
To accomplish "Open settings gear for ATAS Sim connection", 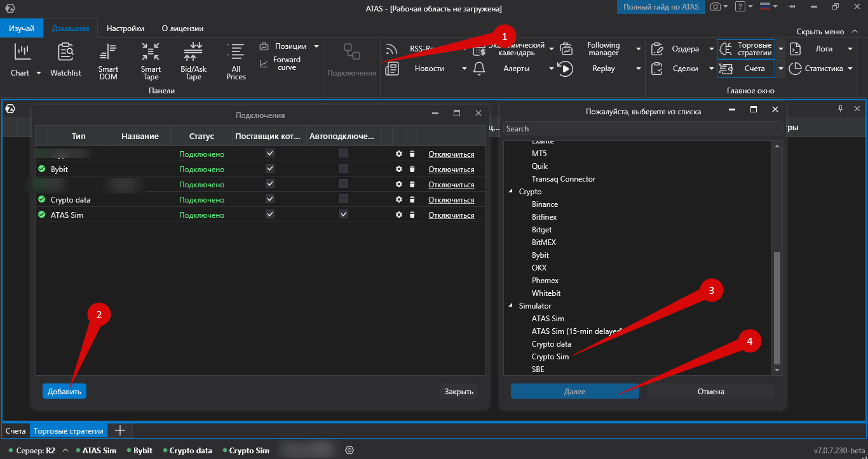I will click(x=398, y=215).
